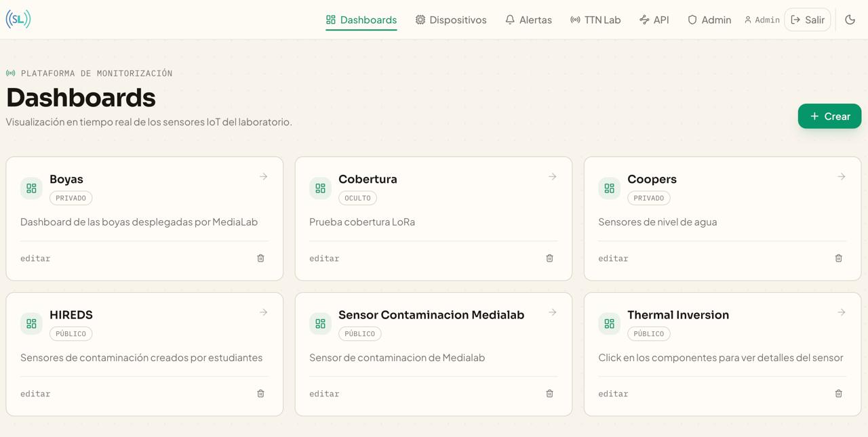Open the Dispositivos tab

451,20
